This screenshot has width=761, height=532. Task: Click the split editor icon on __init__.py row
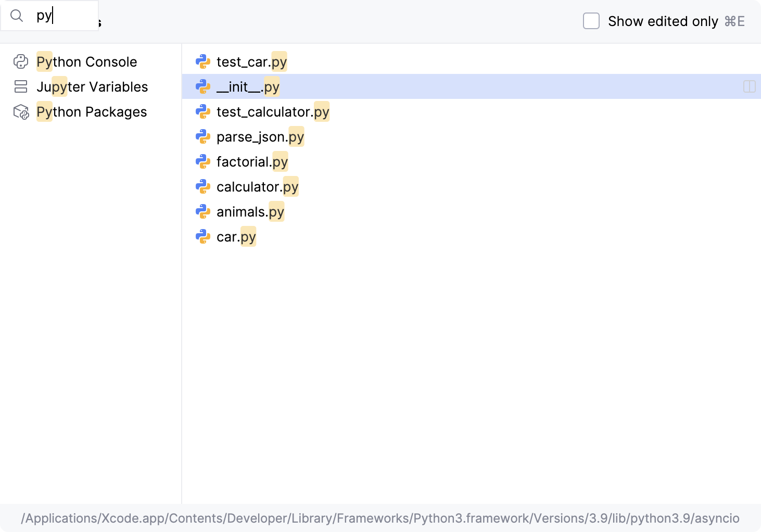coord(749,87)
